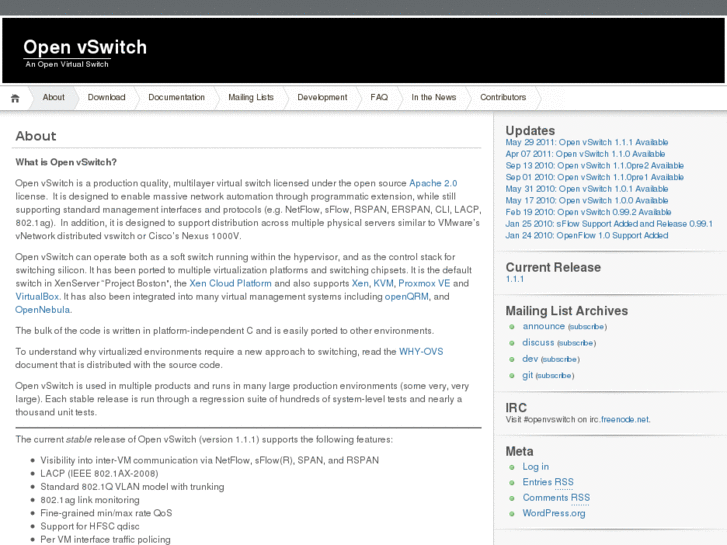Click 'Support for HFSC qdisc' list item
727x545 pixels.
89,526
